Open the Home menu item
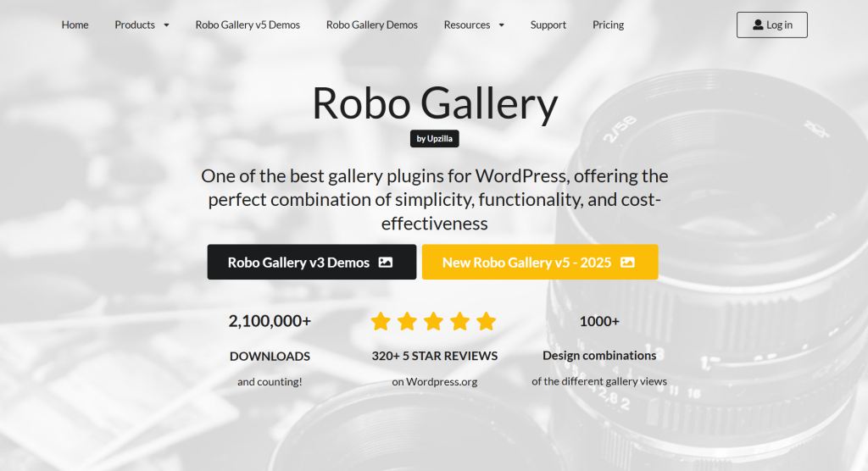The image size is (868, 471). (75, 25)
